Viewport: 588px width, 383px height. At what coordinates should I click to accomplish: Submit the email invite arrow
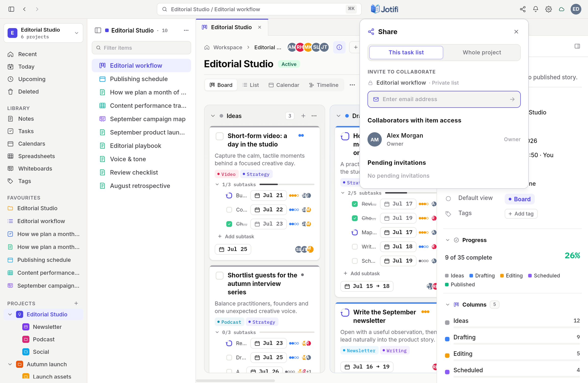point(512,99)
